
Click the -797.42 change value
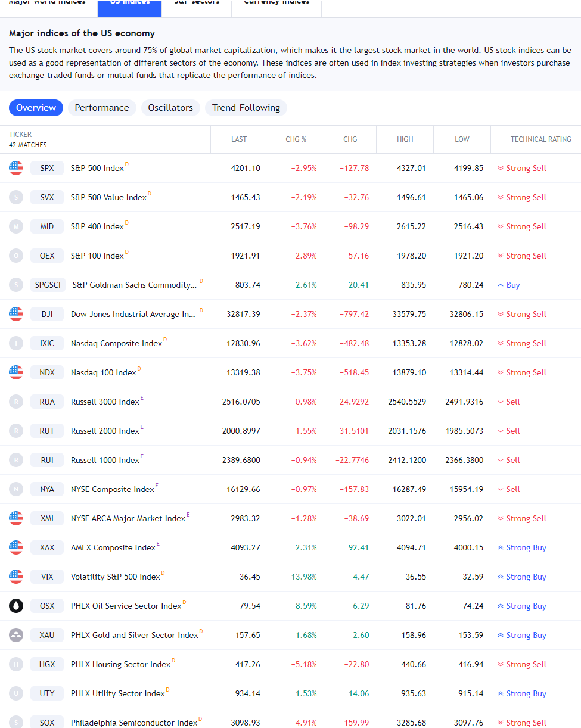tap(354, 314)
